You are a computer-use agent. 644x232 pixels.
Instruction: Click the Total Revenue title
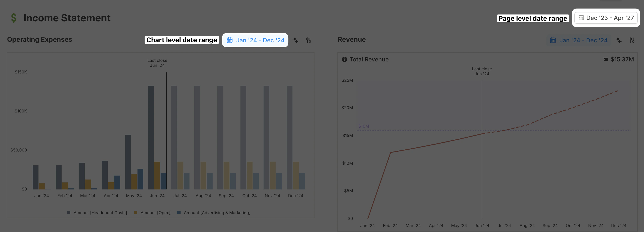pos(369,59)
